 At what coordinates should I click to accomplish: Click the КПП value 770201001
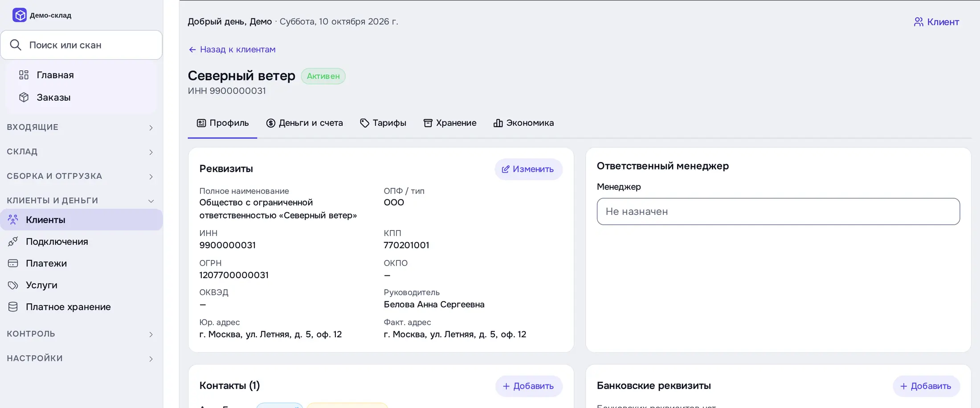click(x=406, y=245)
